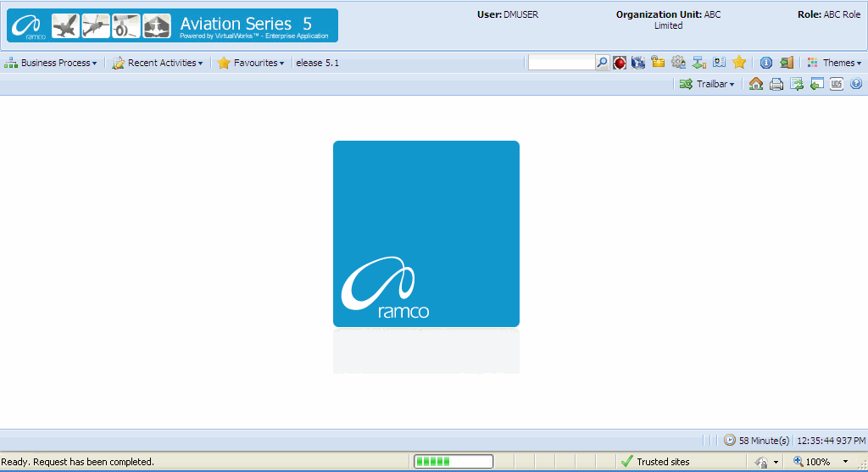Image resolution: width=868 pixels, height=472 pixels.
Task: Open the zoom level dropdown arrow
Action: click(845, 462)
